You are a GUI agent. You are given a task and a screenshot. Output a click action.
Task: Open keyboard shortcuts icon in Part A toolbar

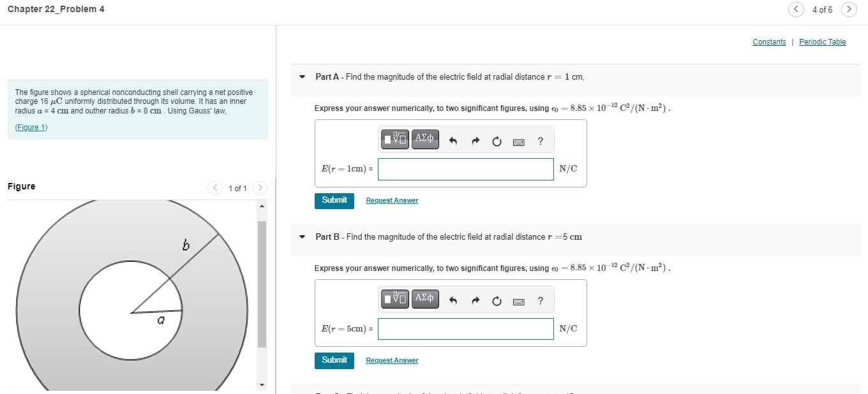pos(519,142)
